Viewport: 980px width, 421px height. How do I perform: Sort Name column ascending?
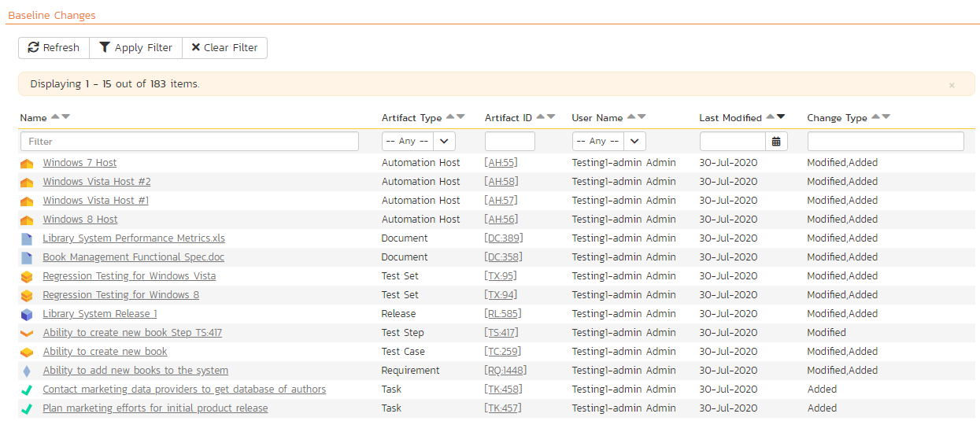tap(55, 117)
